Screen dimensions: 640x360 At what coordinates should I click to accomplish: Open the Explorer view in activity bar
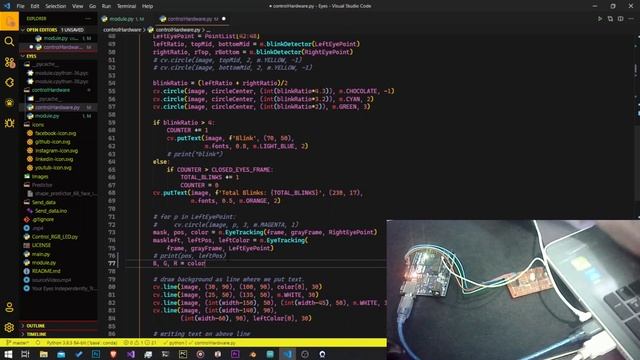(x=9, y=21)
